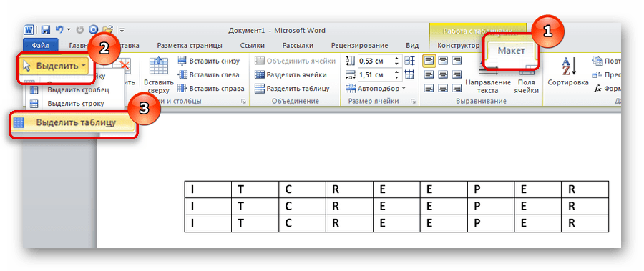
Task: Select align bottom right icon
Action: tap(457, 88)
